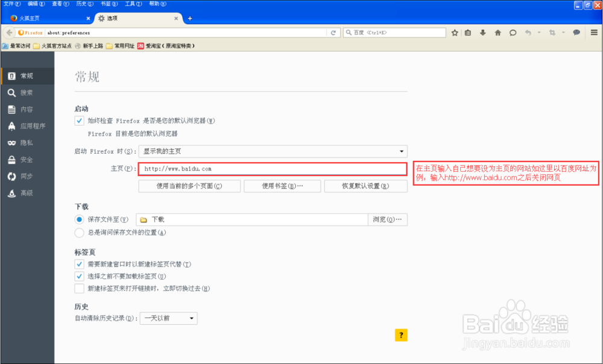Click the 恢复默认设置 button
Viewport: 603px width, 364px height.
(x=366, y=186)
